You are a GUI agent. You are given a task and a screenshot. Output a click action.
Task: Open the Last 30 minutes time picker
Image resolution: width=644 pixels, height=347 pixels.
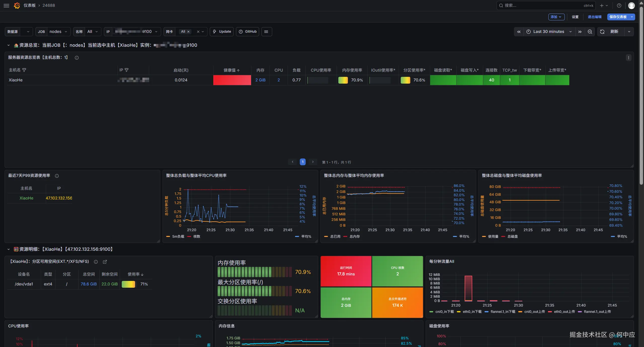[549, 32]
